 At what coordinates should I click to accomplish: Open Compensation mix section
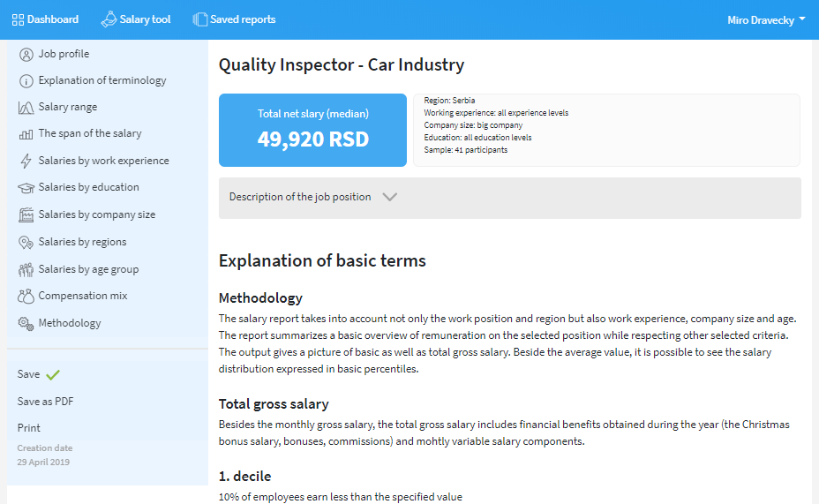[83, 296]
